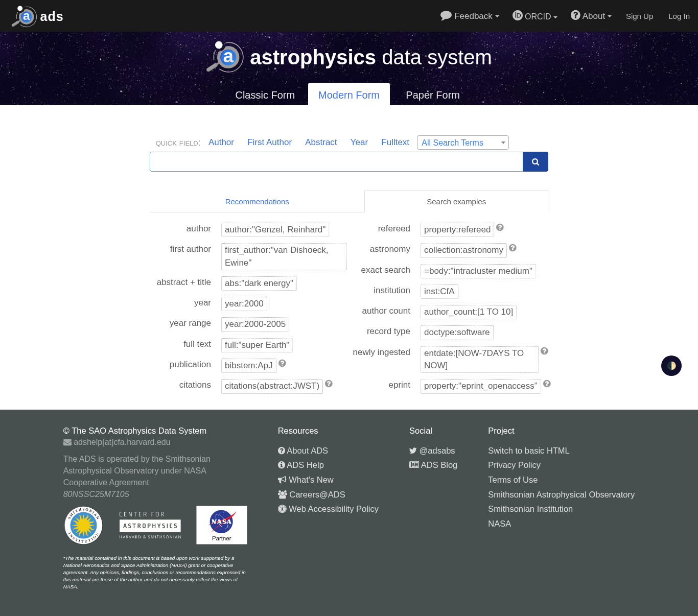
Task: Click Switch to basic HTML
Action: [x=528, y=451]
